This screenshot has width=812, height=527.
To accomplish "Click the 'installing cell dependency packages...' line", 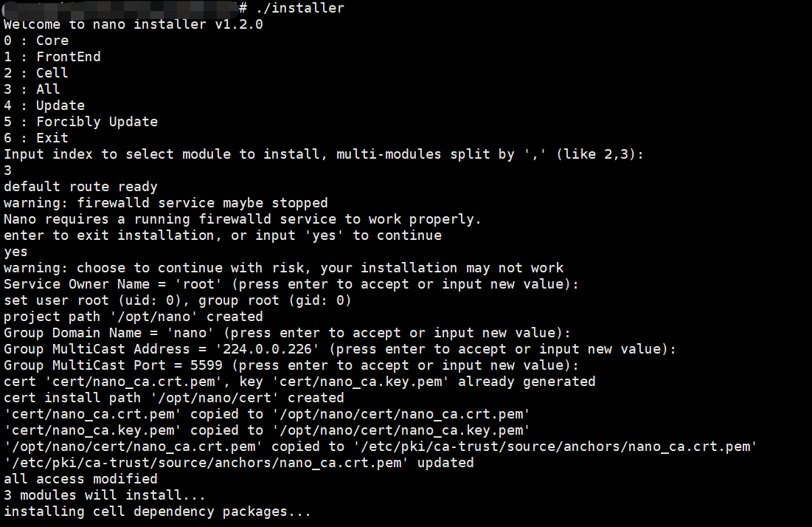I will (157, 512).
